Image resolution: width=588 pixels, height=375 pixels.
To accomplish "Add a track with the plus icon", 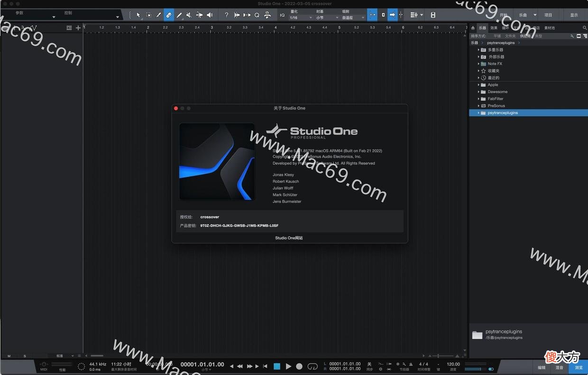I will 78,28.
